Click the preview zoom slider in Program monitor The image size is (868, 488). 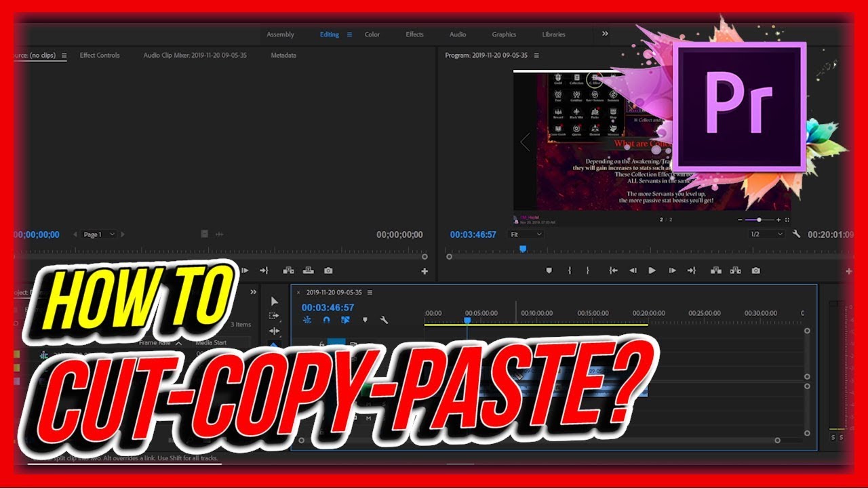pyautogui.click(x=759, y=220)
